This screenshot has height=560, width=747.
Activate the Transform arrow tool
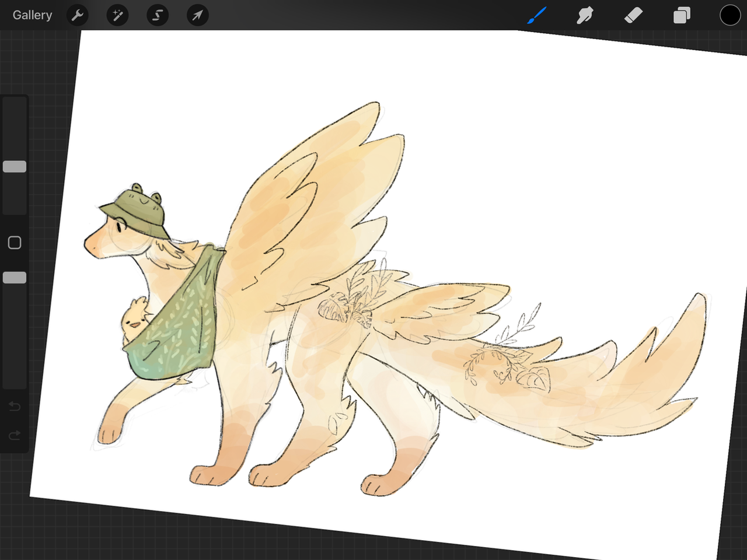point(197,15)
